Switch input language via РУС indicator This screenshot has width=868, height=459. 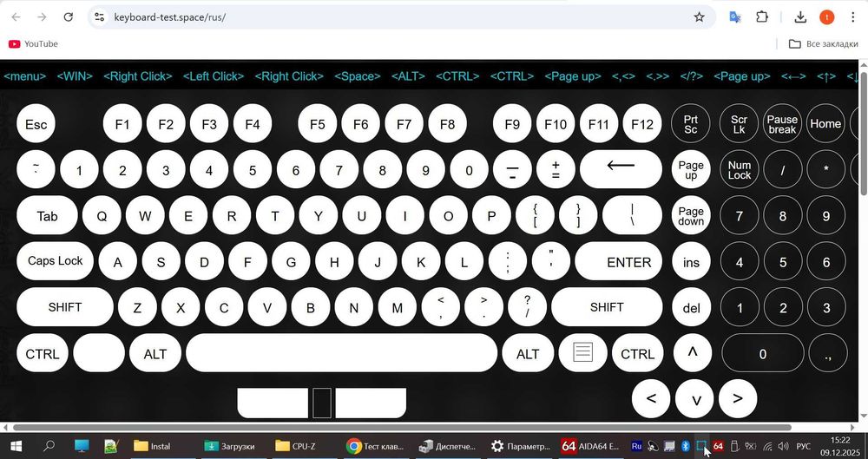[803, 446]
